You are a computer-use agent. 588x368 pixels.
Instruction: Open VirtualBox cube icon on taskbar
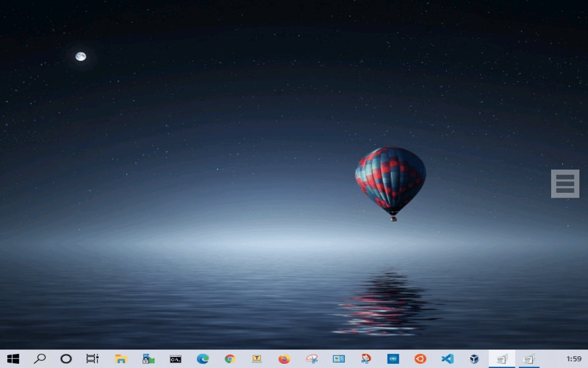point(474,359)
